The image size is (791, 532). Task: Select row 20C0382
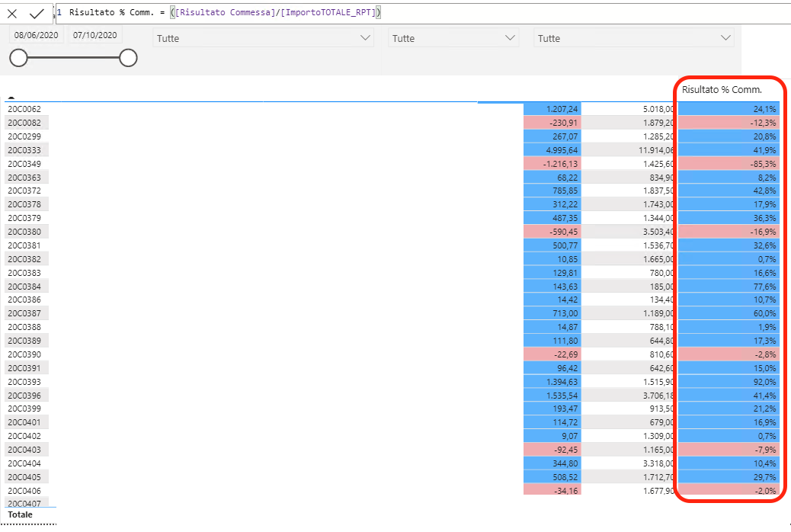[x=24, y=259]
